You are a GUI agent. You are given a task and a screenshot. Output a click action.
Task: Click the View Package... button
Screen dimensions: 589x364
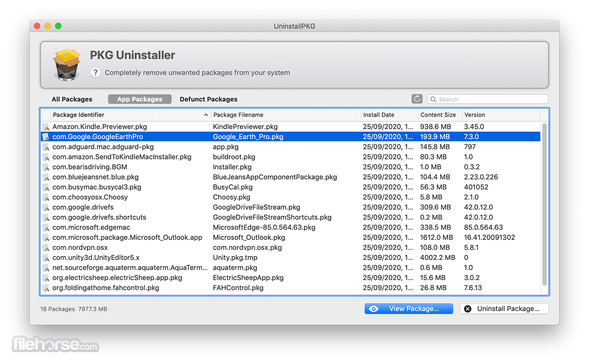pos(409,309)
